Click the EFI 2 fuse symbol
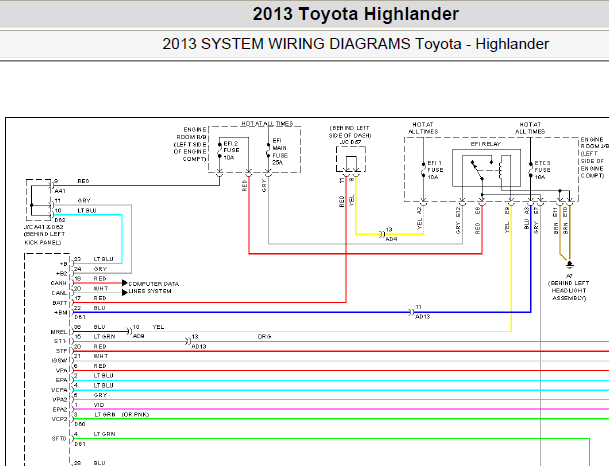The image size is (609, 466). (219, 150)
